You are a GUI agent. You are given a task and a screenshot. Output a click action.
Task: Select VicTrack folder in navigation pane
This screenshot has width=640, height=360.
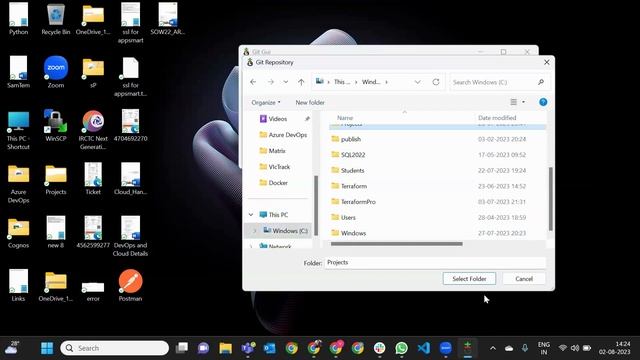(x=275, y=167)
